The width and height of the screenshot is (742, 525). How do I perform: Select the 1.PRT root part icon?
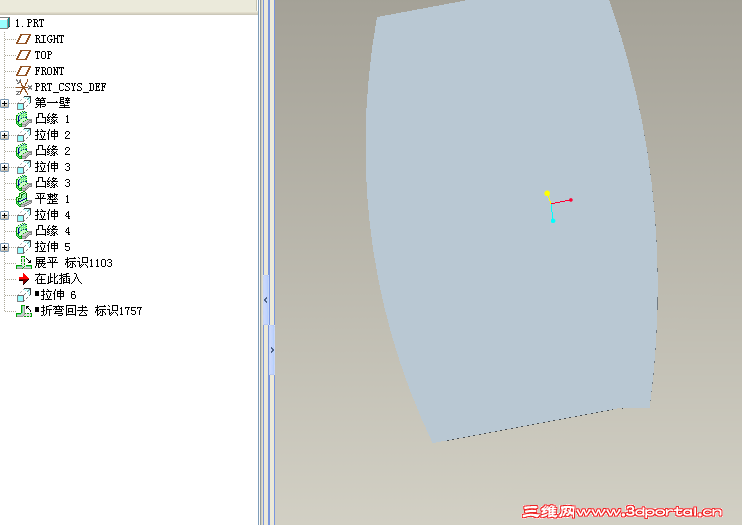tap(4, 23)
